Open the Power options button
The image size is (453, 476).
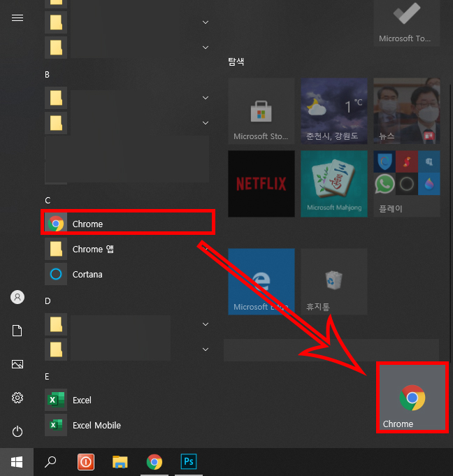(17, 431)
